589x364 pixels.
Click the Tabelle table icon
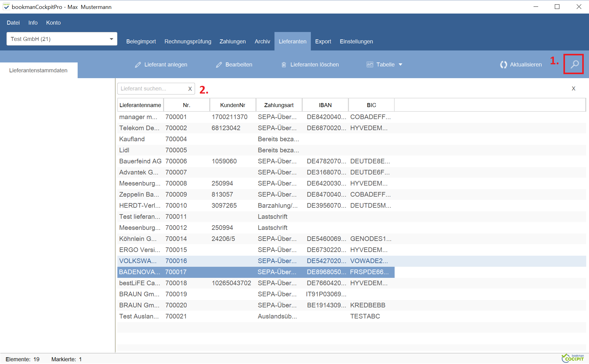click(x=370, y=65)
